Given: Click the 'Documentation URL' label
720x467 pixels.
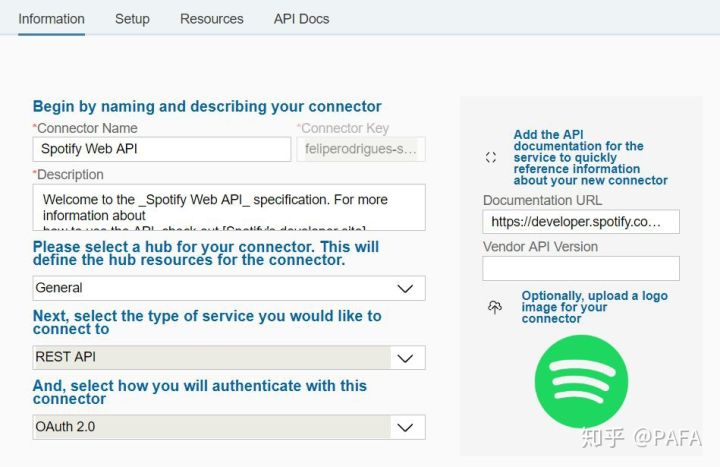Looking at the screenshot, I should click(542, 200).
